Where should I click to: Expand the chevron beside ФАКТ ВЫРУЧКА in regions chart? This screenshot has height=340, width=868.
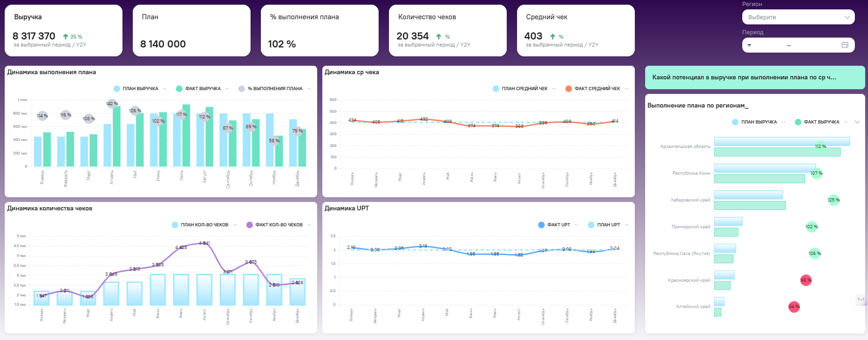pyautogui.click(x=857, y=122)
